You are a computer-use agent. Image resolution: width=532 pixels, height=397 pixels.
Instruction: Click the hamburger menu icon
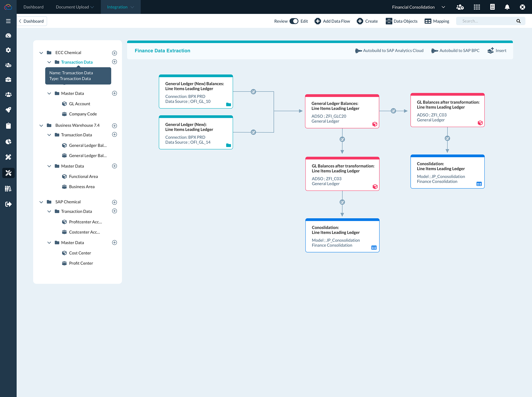pos(8,21)
